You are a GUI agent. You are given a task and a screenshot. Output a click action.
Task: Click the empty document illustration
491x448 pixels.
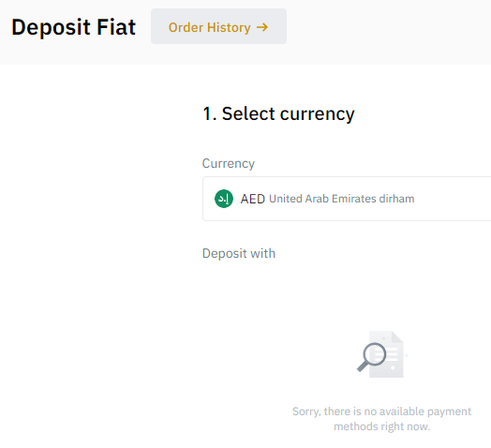386,354
